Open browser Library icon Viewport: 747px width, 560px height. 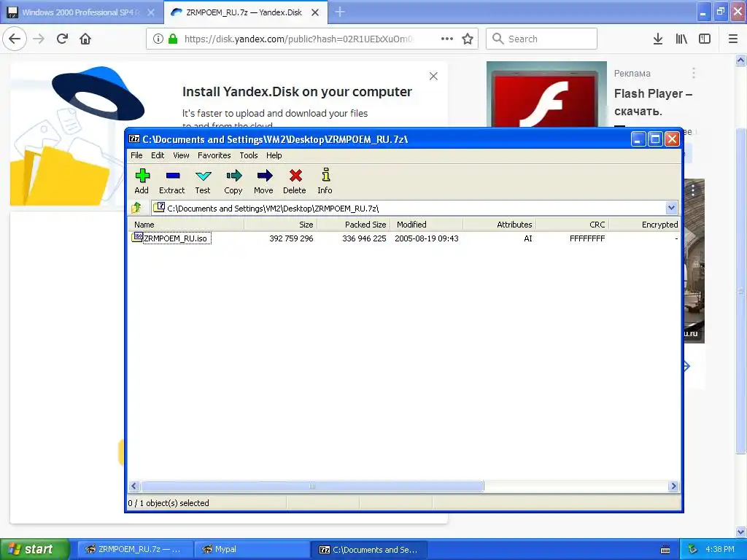coord(681,39)
